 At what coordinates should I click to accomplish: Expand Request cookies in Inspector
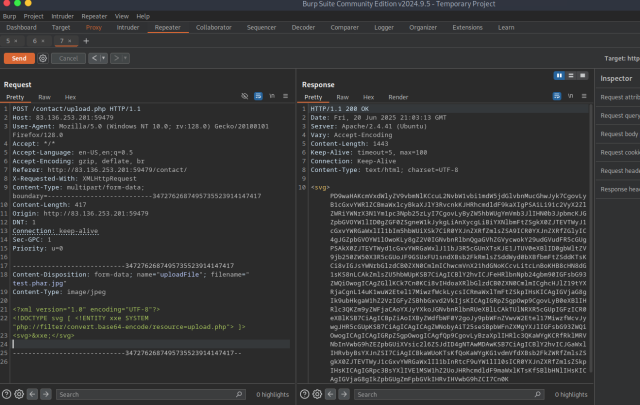(x=618, y=152)
